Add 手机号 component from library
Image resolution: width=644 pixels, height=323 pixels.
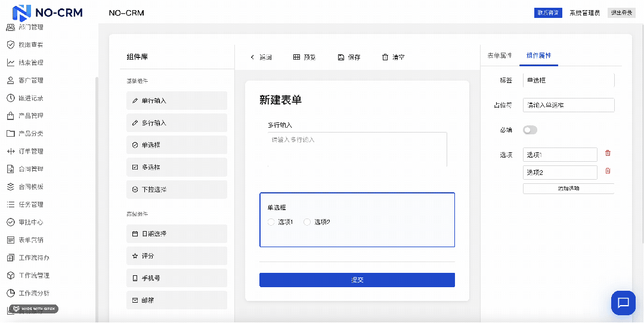click(x=177, y=278)
